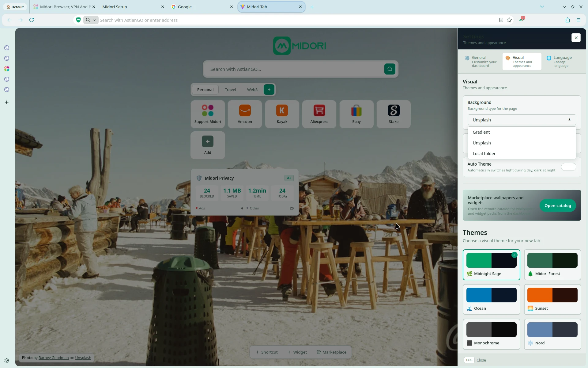Click the Open catalog button

pyautogui.click(x=557, y=205)
